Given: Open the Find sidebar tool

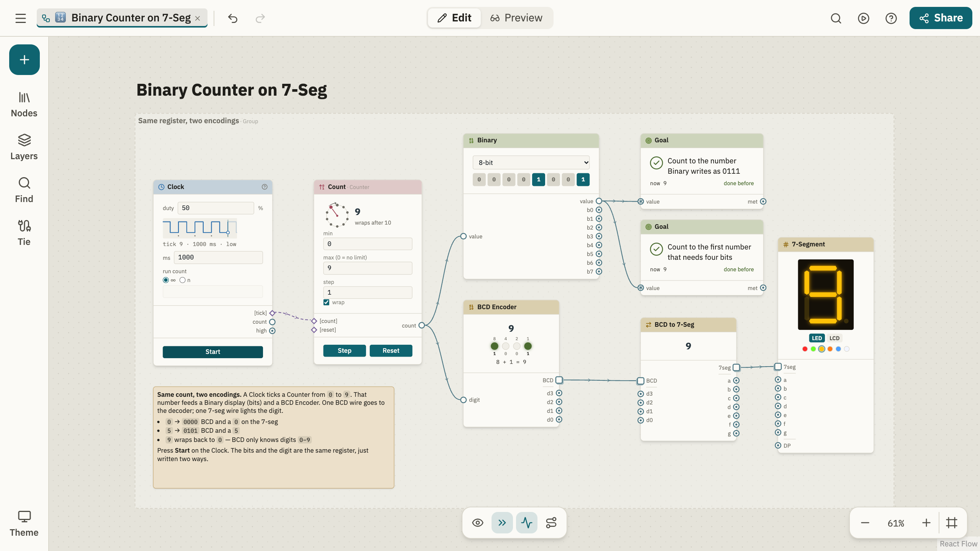Looking at the screenshot, I should point(24,190).
